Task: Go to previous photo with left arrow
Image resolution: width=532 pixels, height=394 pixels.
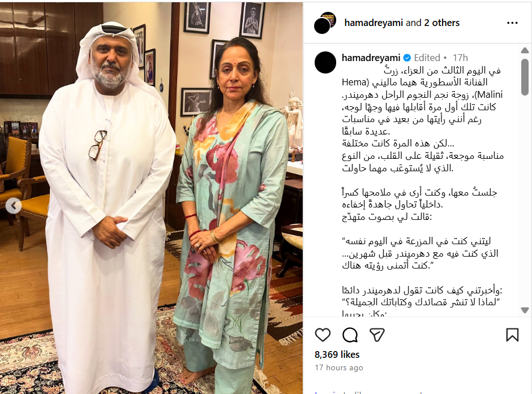Action: click(14, 206)
